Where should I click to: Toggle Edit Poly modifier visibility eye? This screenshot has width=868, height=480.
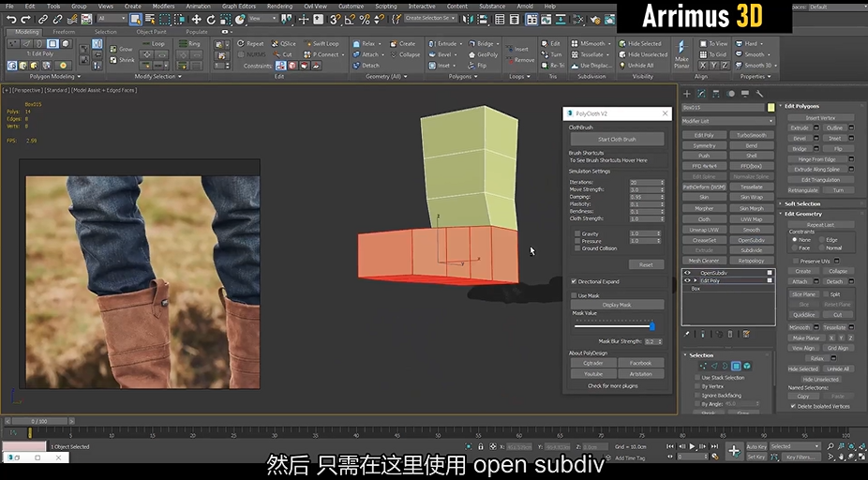[687, 280]
